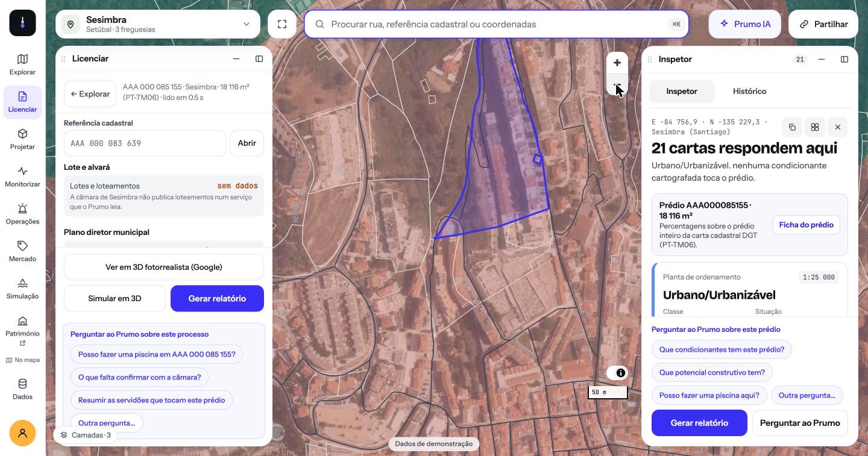This screenshot has height=456, width=868.
Task: Click the Prumo logo at top left
Action: tap(22, 23)
